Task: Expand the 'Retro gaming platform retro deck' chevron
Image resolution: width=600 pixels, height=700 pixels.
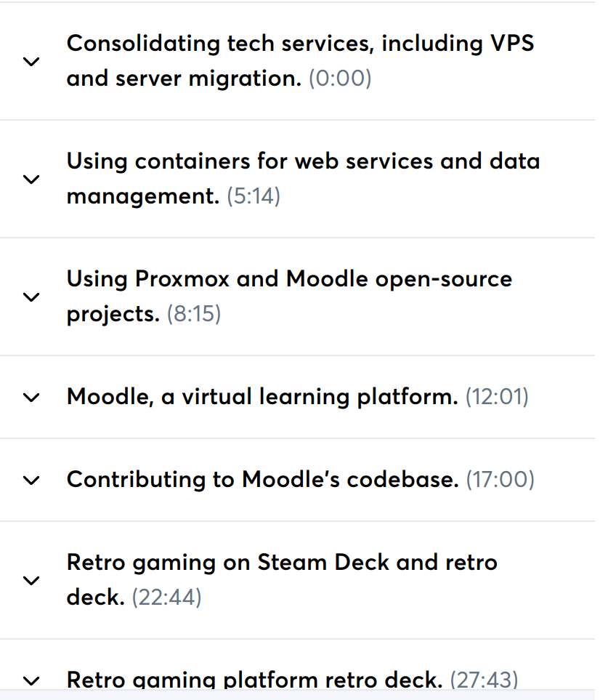Action: (31, 681)
